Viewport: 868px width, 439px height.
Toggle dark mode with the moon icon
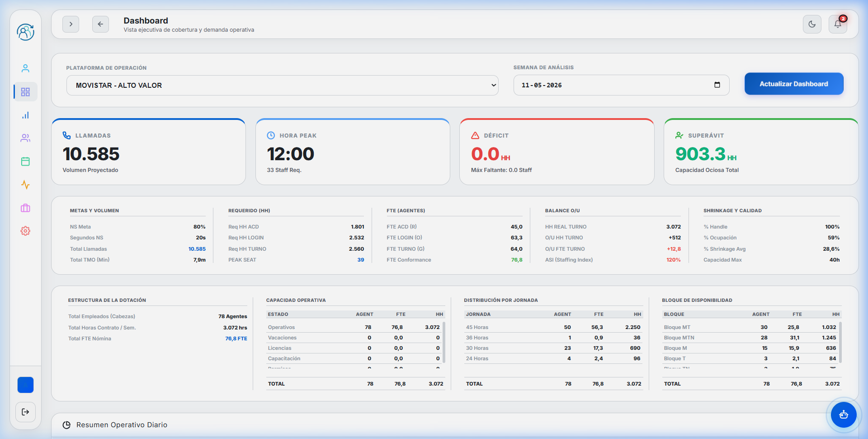pyautogui.click(x=812, y=24)
